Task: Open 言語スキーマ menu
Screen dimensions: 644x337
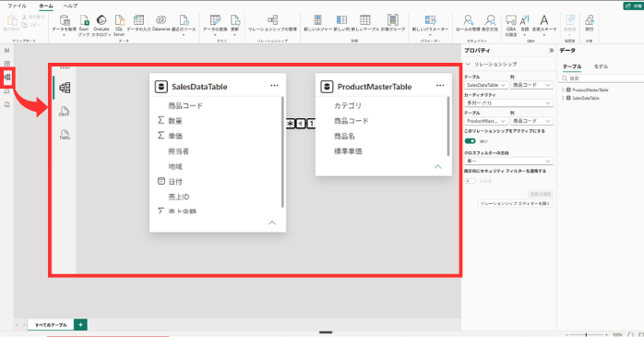Action: pyautogui.click(x=544, y=26)
